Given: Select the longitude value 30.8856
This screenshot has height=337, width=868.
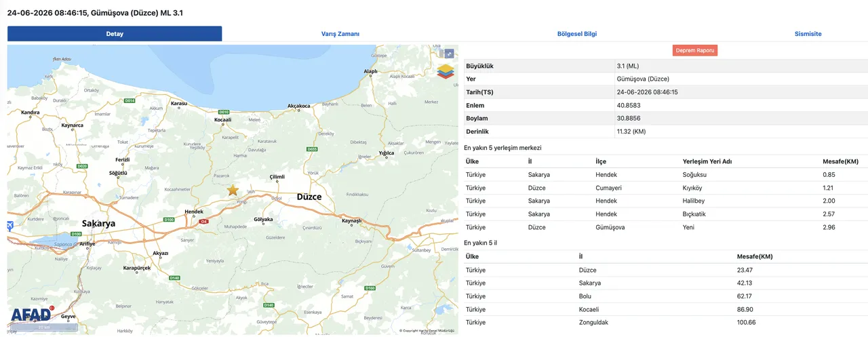Looking at the screenshot, I should (x=629, y=118).
